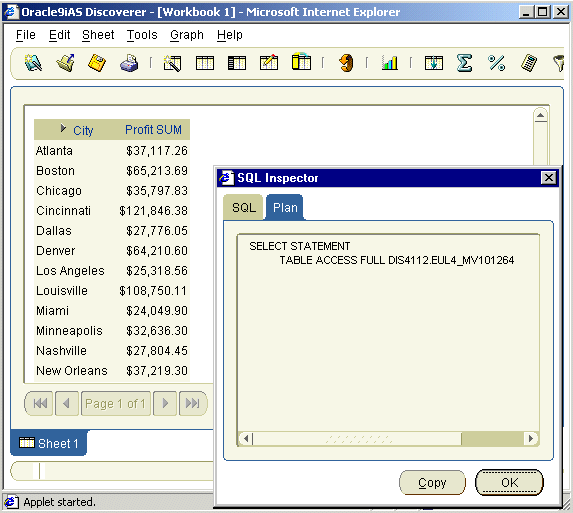Click the City column header

83,130
